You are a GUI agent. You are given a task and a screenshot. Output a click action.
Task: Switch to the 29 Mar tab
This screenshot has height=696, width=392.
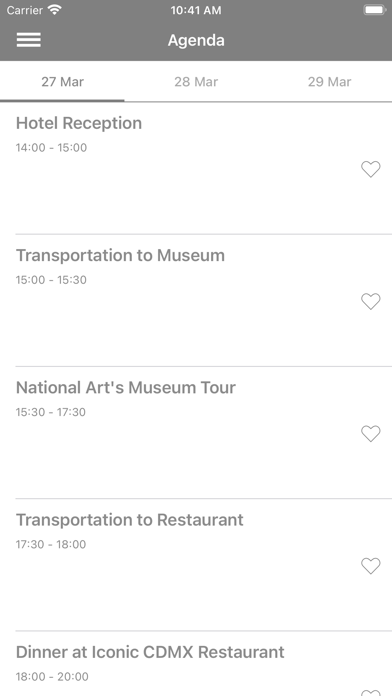(x=329, y=82)
